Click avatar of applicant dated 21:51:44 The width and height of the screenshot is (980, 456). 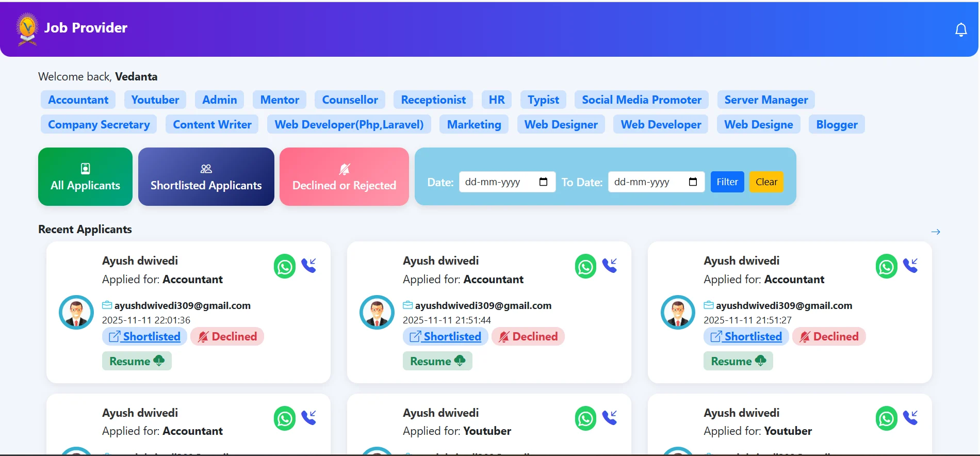[x=377, y=312]
